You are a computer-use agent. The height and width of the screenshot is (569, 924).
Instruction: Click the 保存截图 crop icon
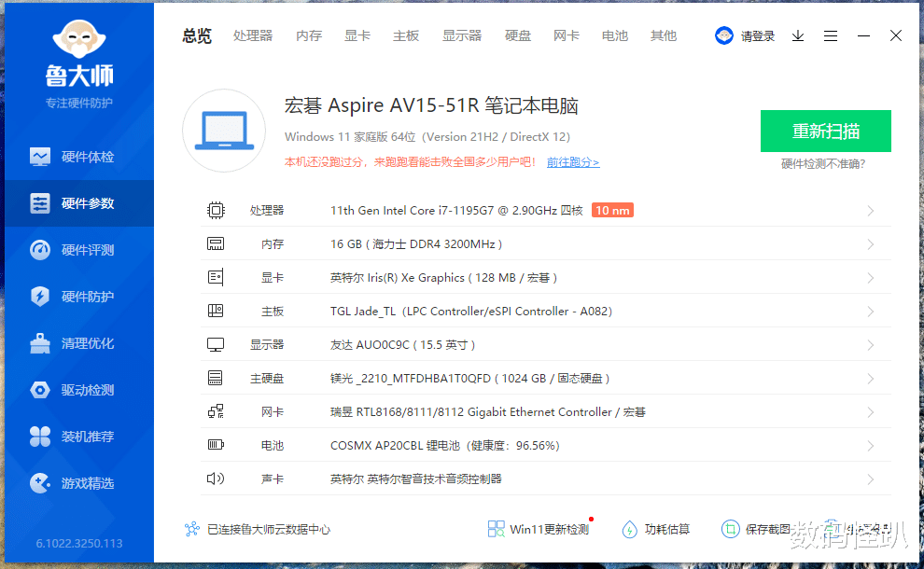(730, 529)
